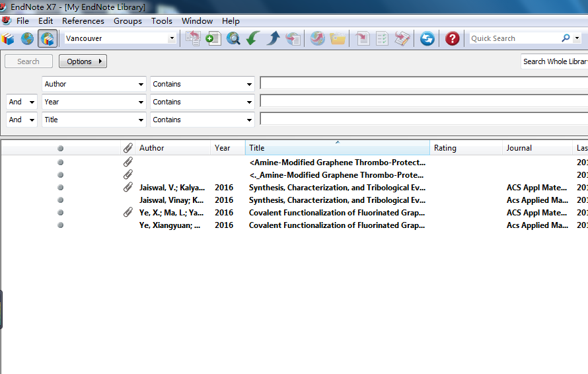Open the File menu
The height and width of the screenshot is (374, 588).
click(22, 21)
